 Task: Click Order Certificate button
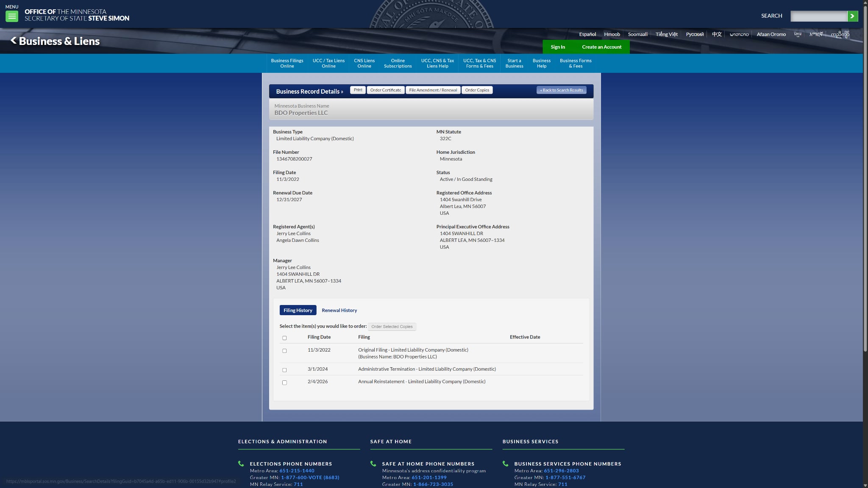tap(386, 90)
